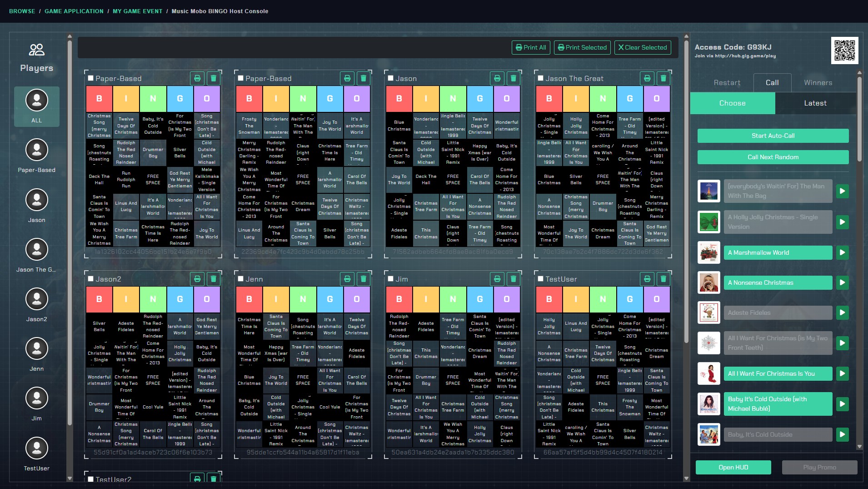Open the Latest calls tab
Viewport: 868px width, 489px height.
pyautogui.click(x=815, y=103)
